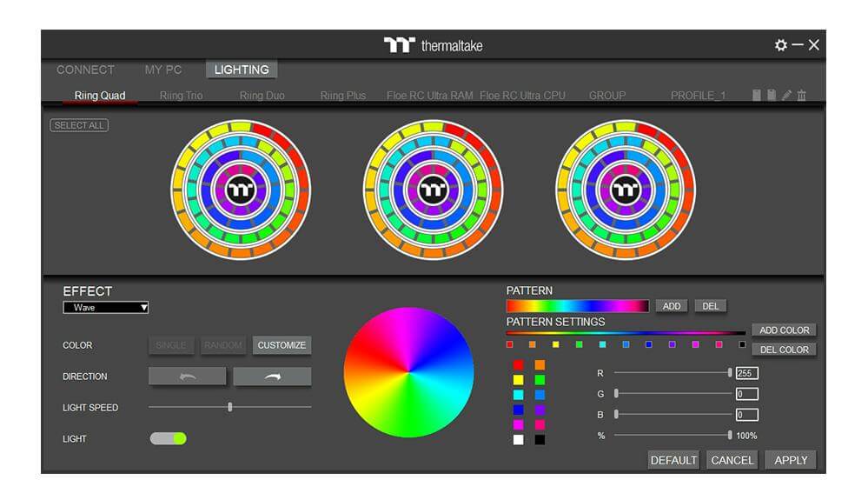The width and height of the screenshot is (868, 500).
Task: Select the middle Riing Quad fan preview
Action: [433, 190]
